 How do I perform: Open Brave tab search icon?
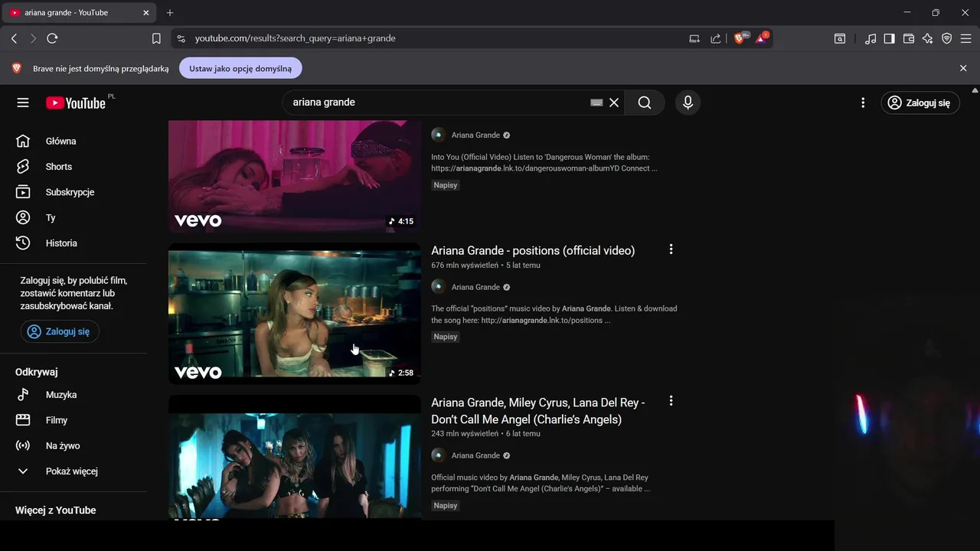[840, 38]
